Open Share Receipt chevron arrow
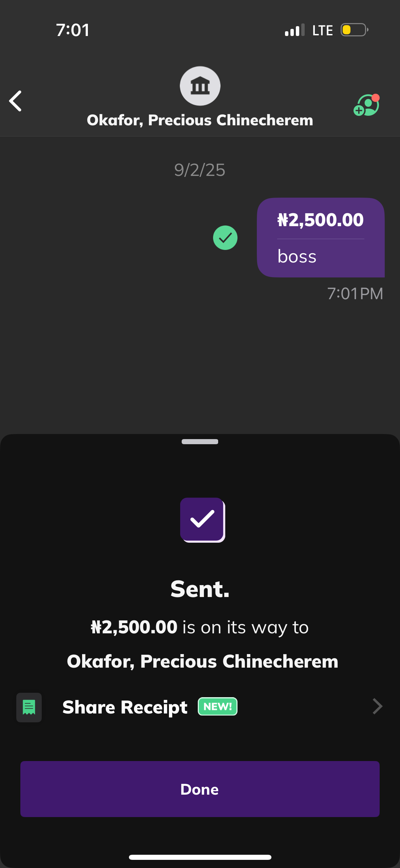 [377, 707]
